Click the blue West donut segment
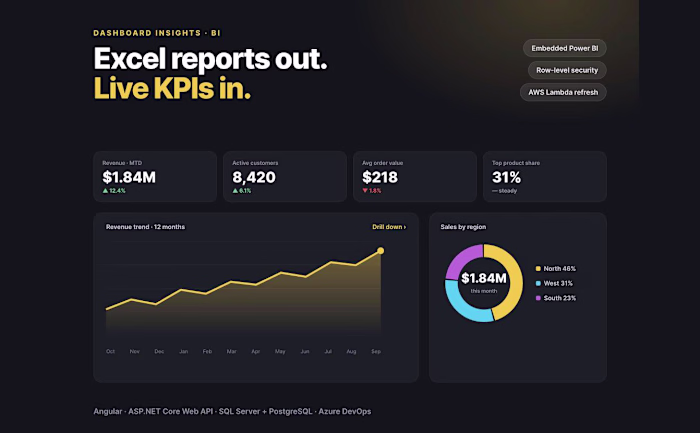The height and width of the screenshot is (433, 700). coord(464,309)
